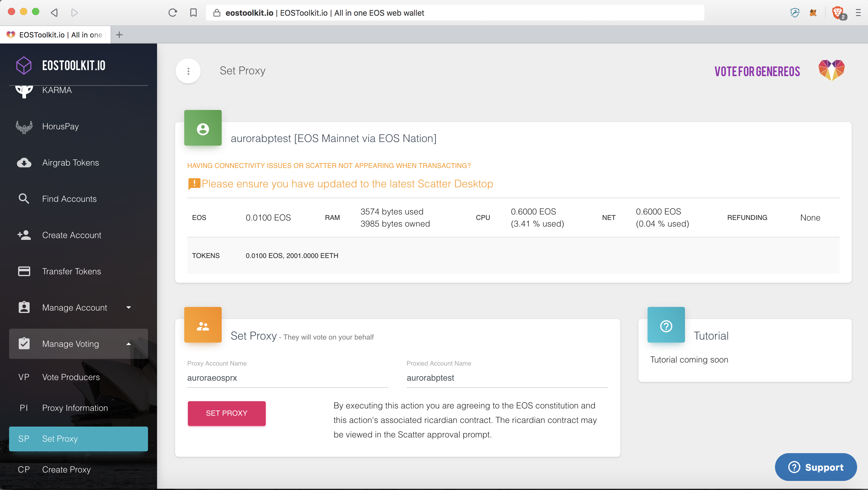The width and height of the screenshot is (868, 490).
Task: Open the browser hamburger menu
Action: tap(858, 13)
